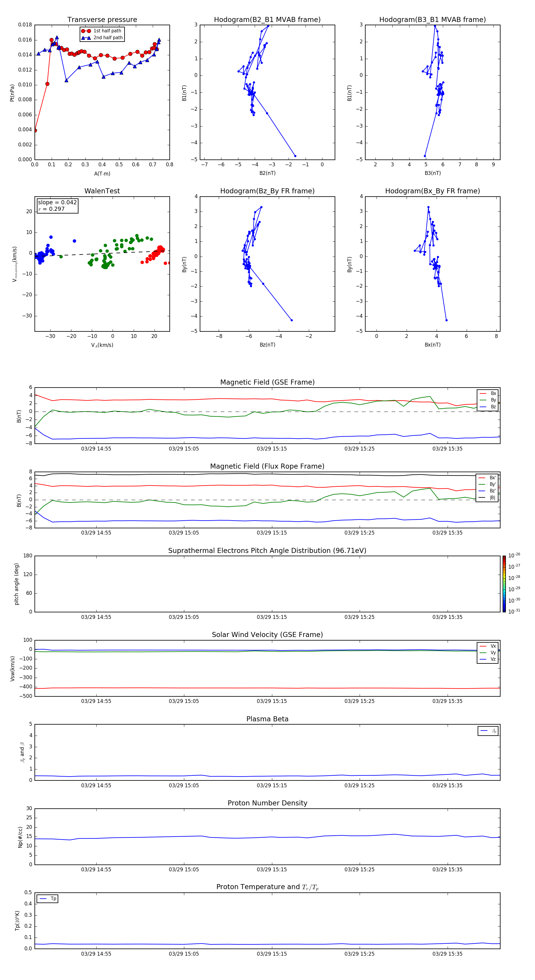Click the black |B| line in Flux Rope plot
Image resolution: width=535 pixels, height=980 pixels.
267,474
